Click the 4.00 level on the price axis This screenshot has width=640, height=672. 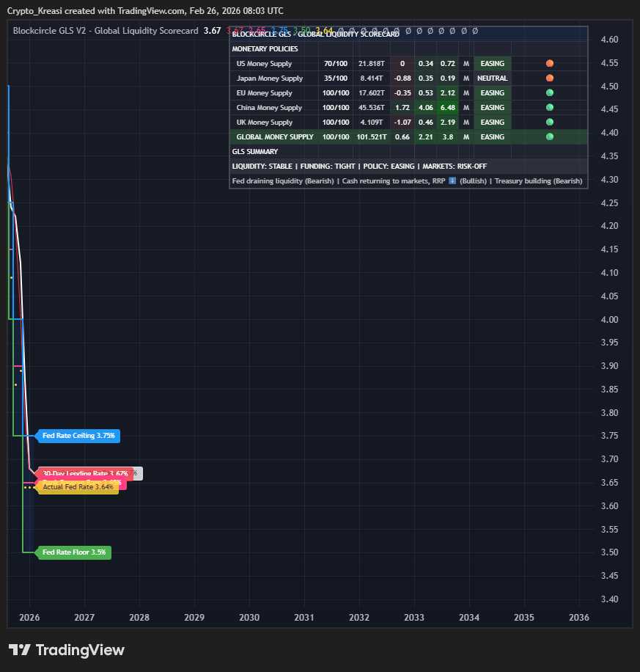coord(609,320)
